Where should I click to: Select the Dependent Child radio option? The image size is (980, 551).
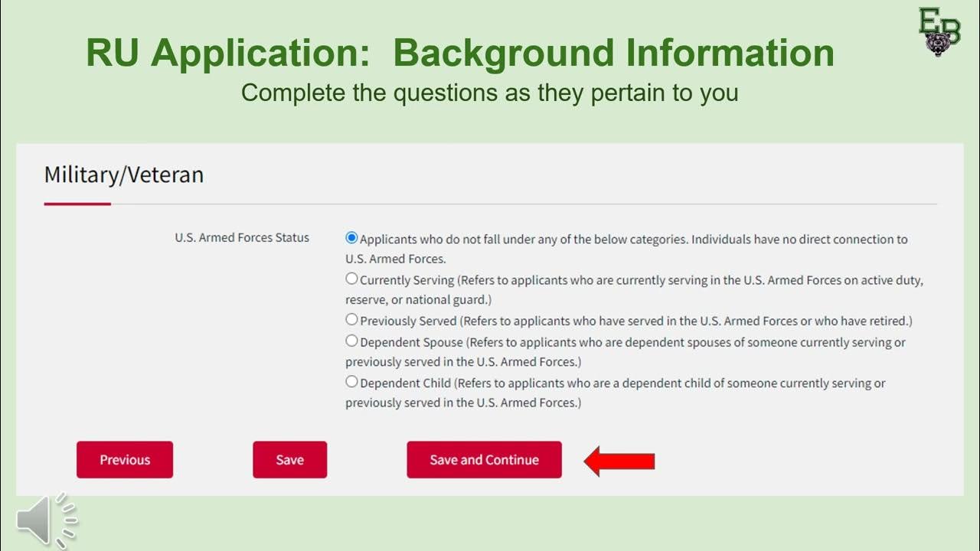click(x=351, y=381)
